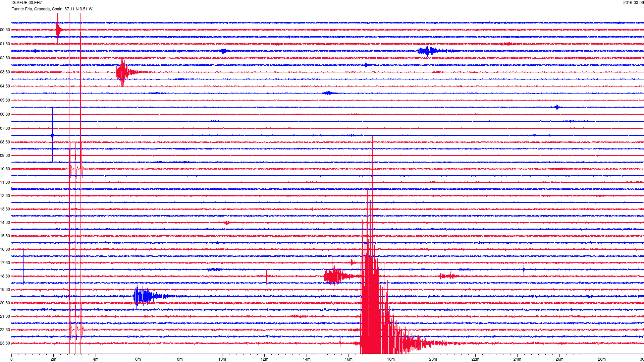Click the 0 tick on the time axis

click(x=11, y=359)
